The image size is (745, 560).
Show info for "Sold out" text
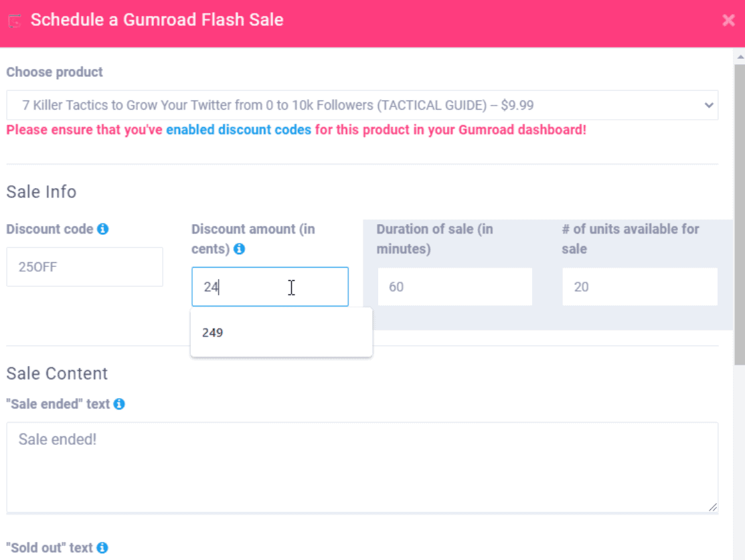tap(102, 548)
